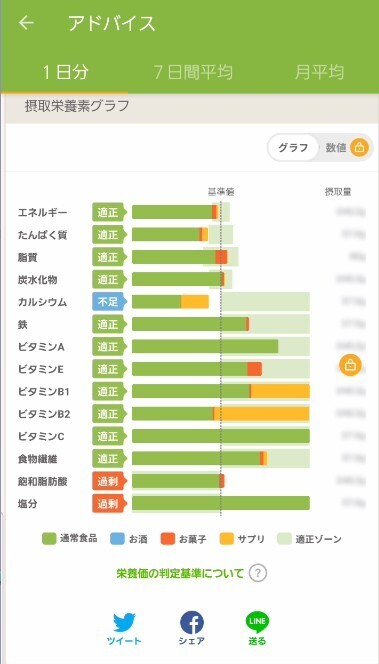Share via the Facebook icon
The width and height of the screenshot is (379, 664).
pos(192,622)
